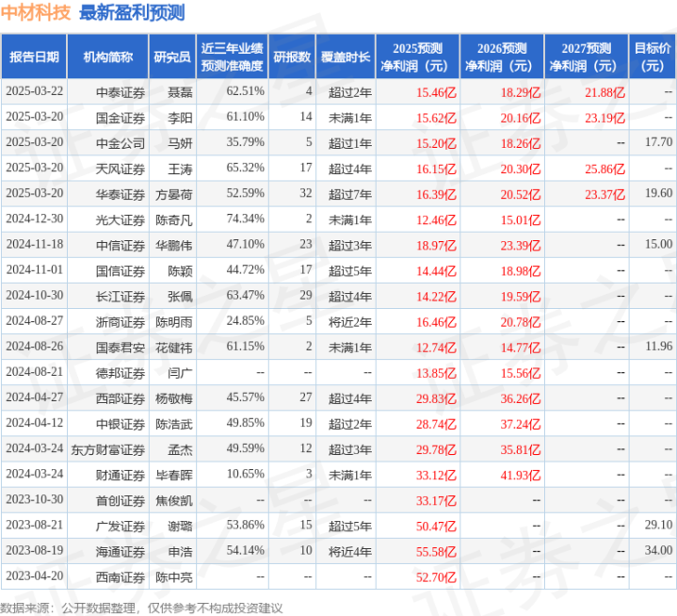Click the 中材科技 title text
This screenshot has height=616, width=677.
pos(36,12)
